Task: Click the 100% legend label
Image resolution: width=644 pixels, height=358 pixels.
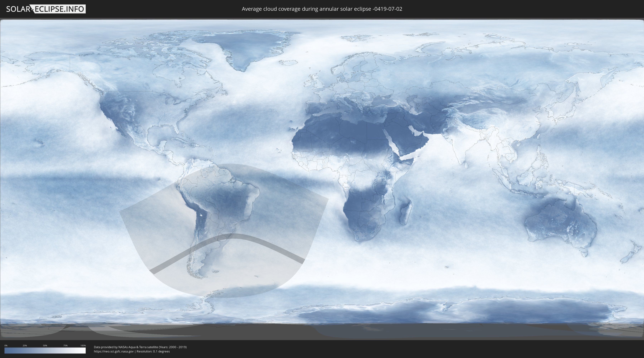Action: coord(83,345)
